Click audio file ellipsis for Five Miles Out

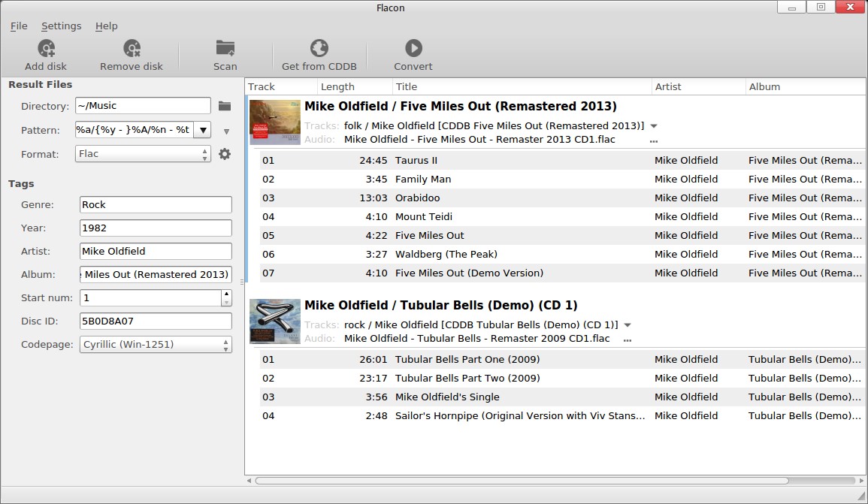coord(653,140)
